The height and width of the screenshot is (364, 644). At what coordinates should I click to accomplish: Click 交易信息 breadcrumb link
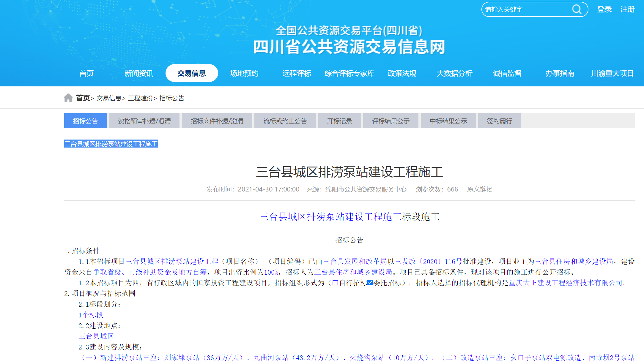click(109, 98)
